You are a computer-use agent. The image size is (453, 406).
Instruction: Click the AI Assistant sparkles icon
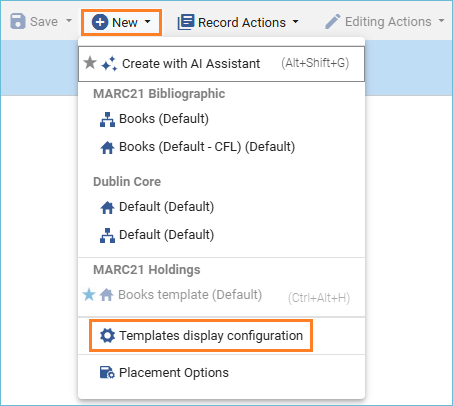(109, 64)
